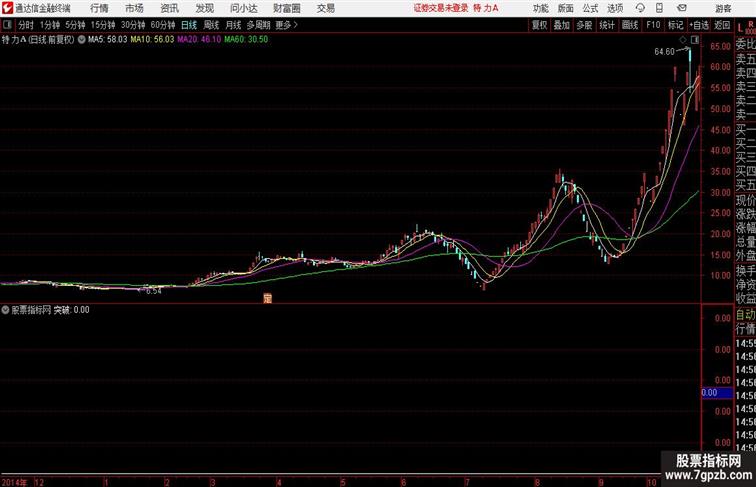Open the 功能 menu

540,8
